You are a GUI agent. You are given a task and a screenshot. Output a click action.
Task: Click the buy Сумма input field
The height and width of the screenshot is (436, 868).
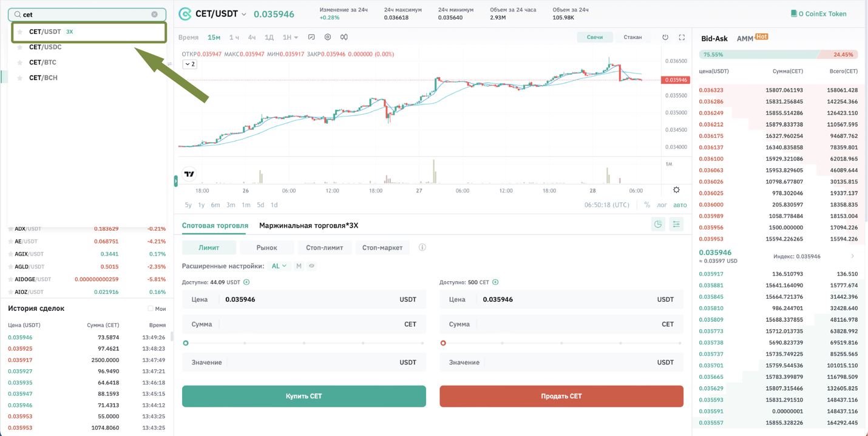304,324
